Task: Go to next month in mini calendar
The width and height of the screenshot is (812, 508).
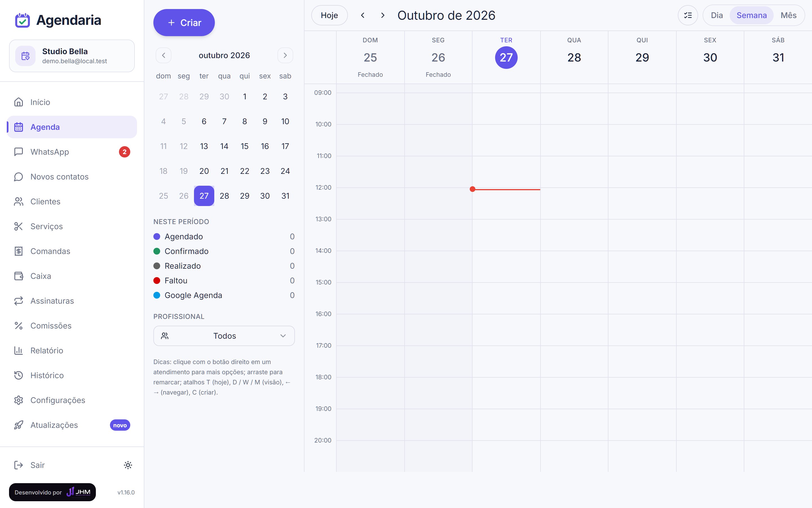Action: pyautogui.click(x=285, y=55)
